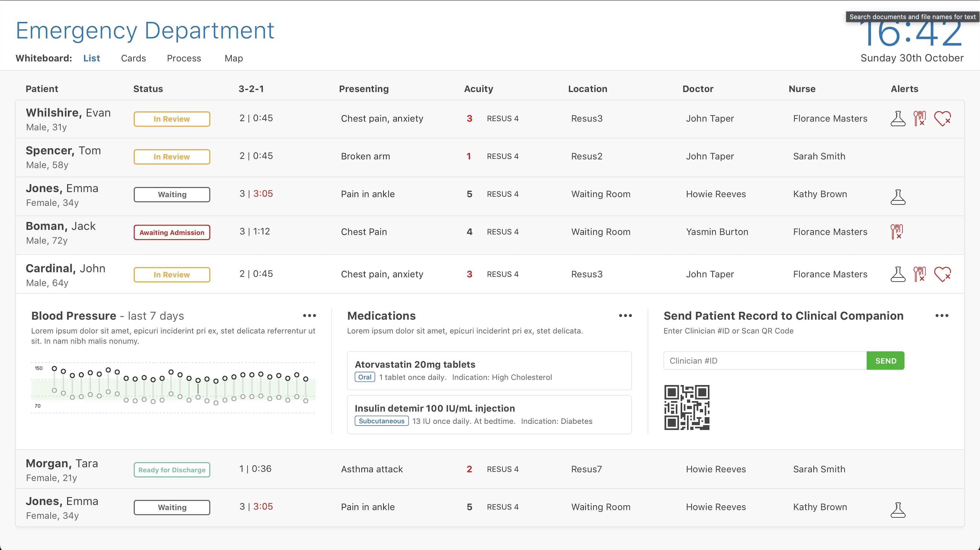Click nil-by-mouth cutlery alert for Whilshire, Evan
Screen dimensions: 980x550
pyautogui.click(x=919, y=119)
